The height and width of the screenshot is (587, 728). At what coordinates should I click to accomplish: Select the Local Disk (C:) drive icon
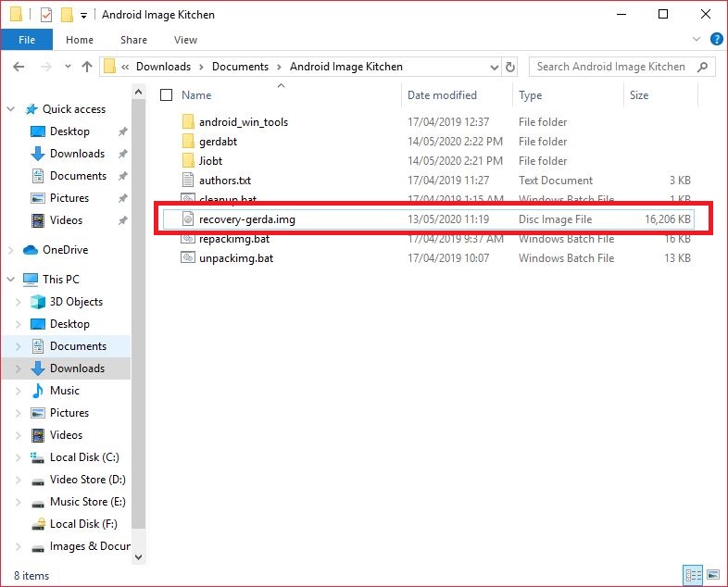point(38,457)
